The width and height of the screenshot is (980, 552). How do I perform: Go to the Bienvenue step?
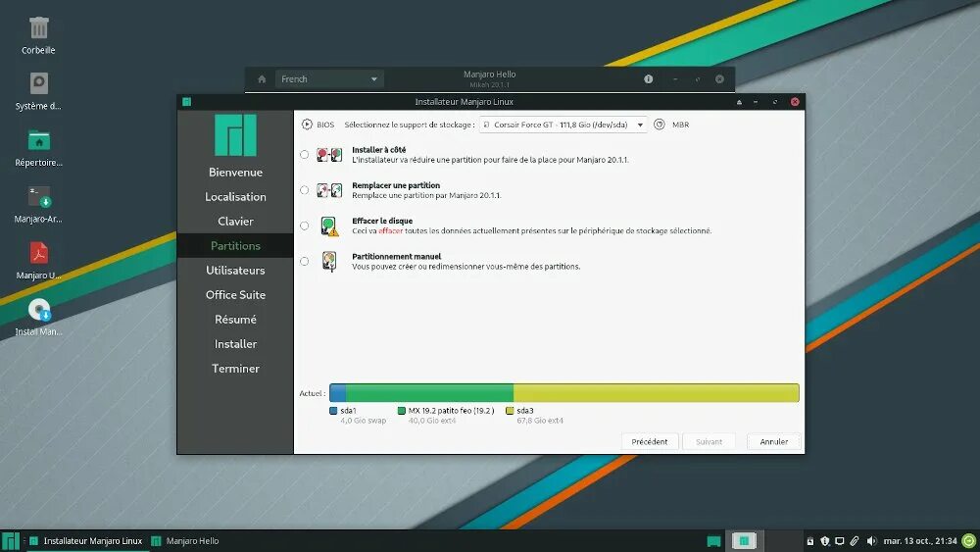click(x=235, y=172)
